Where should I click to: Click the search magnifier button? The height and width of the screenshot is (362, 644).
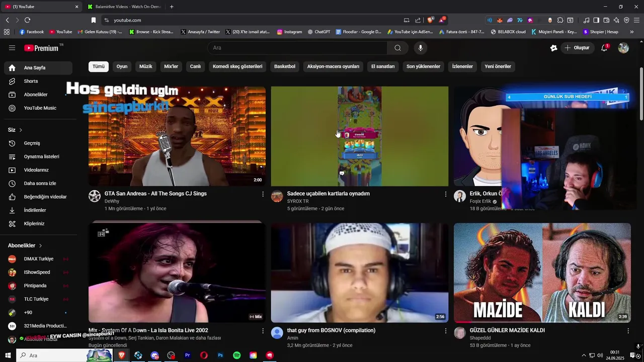tap(398, 48)
